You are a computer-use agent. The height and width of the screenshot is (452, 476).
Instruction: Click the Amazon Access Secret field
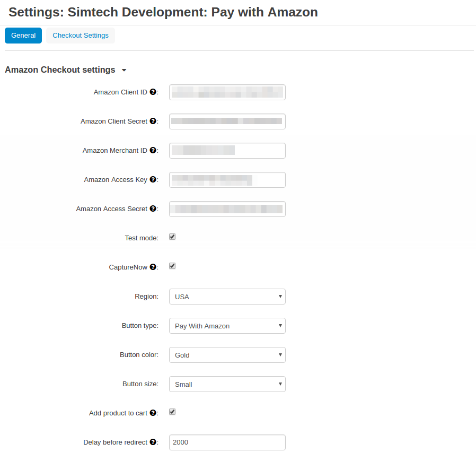pyautogui.click(x=227, y=209)
